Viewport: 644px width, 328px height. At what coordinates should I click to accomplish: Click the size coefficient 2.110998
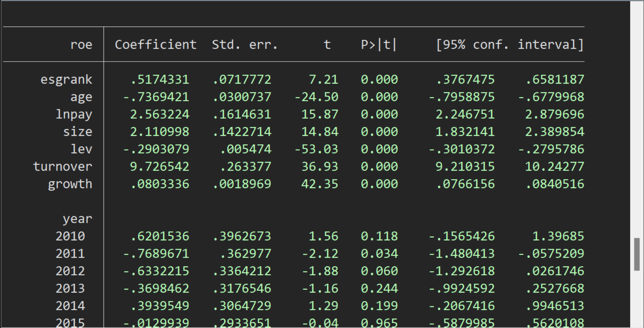click(x=160, y=132)
